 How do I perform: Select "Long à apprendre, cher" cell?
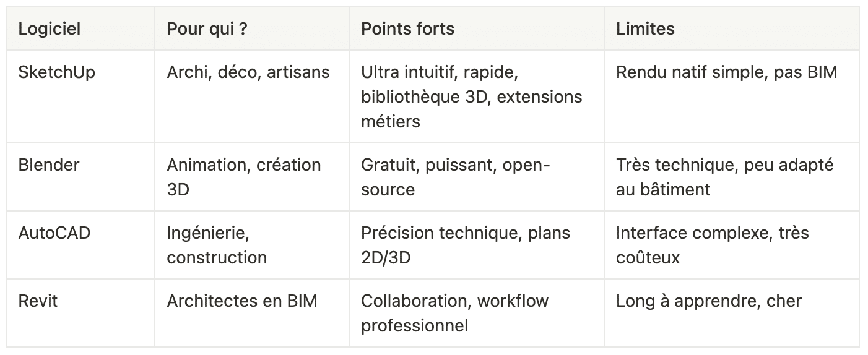pyautogui.click(x=732, y=313)
